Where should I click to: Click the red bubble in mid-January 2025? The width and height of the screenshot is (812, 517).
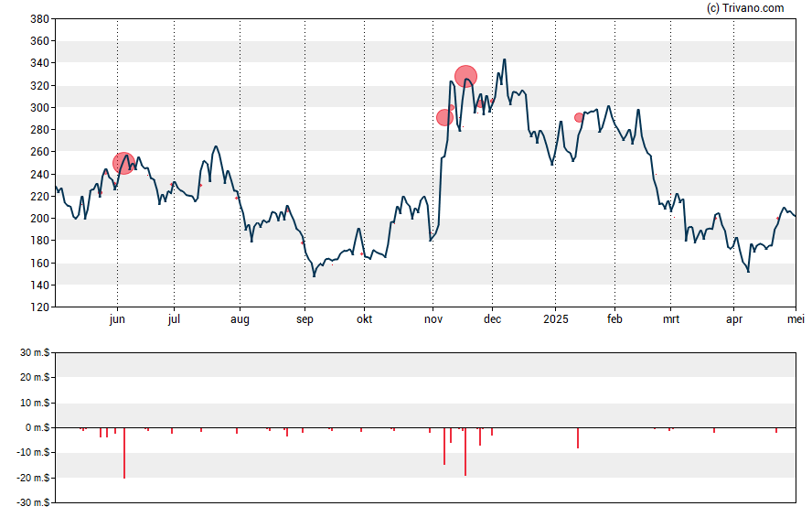(579, 118)
